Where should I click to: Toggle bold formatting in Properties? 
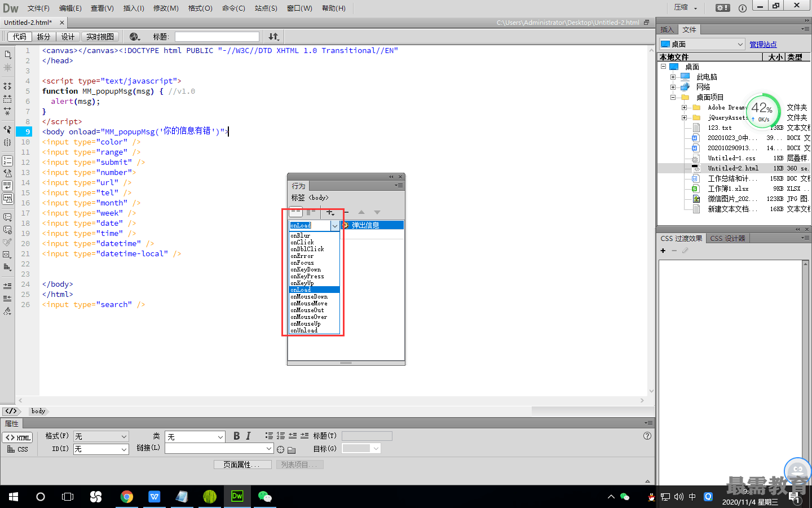click(236, 436)
